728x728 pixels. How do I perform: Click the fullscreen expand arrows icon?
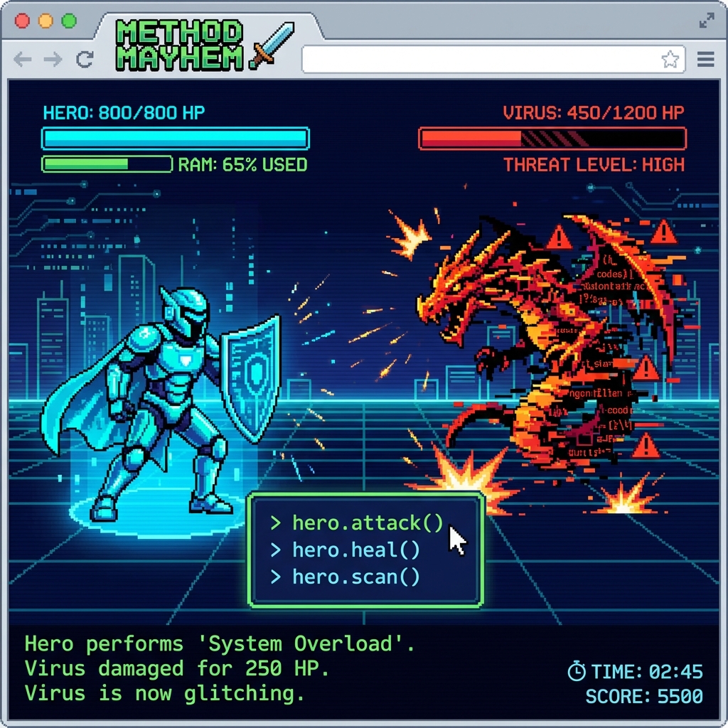pyautogui.click(x=706, y=21)
